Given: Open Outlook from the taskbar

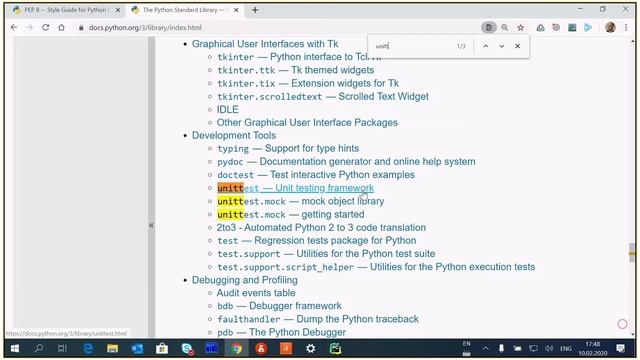Looking at the screenshot, I should pos(137,349).
